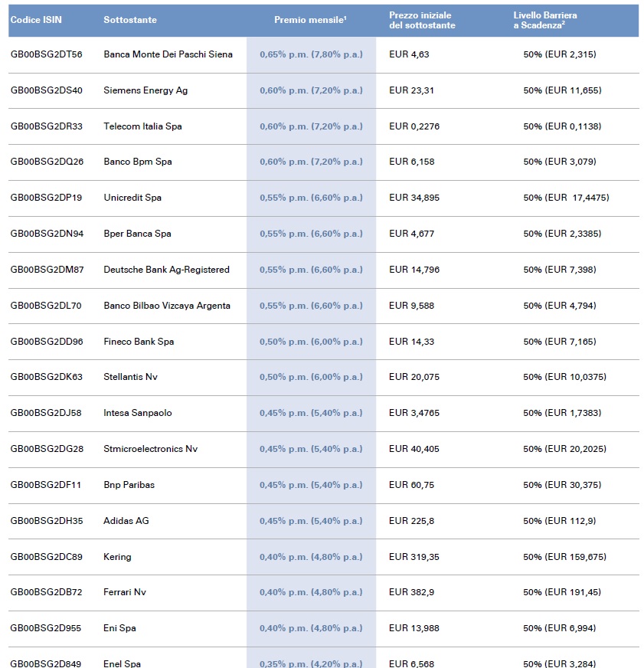Click barrier 50% (EUR 11,655)
The image size is (644, 668).
(x=562, y=90)
